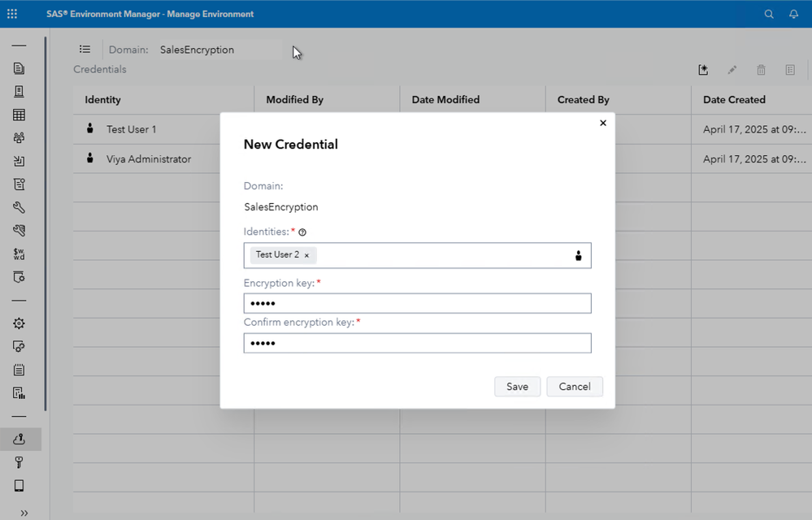Open the import arrow icon in the sidebar
This screenshot has width=812, height=520.
click(19, 161)
